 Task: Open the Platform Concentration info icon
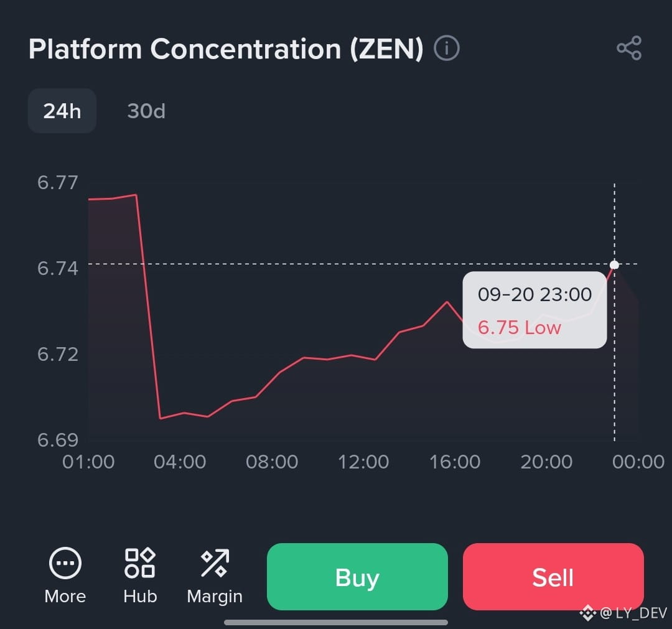click(447, 48)
